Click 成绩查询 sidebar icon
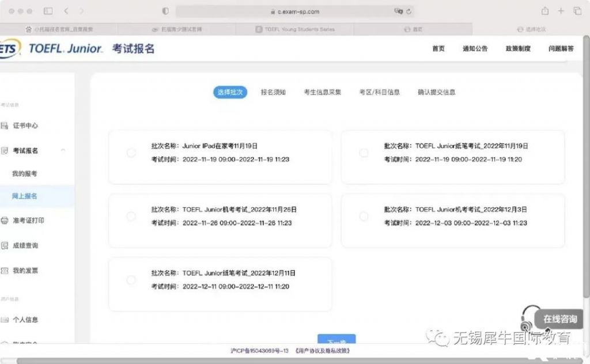 (x=4, y=245)
